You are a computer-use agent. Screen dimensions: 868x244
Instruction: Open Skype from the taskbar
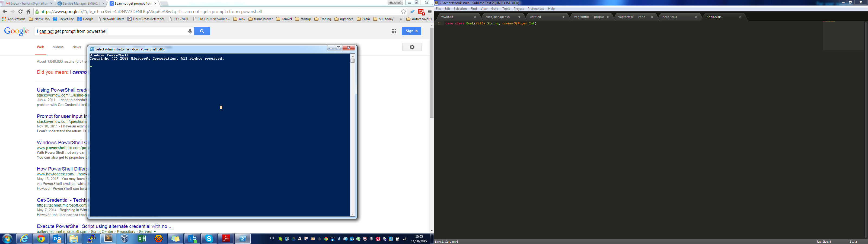tap(209, 239)
